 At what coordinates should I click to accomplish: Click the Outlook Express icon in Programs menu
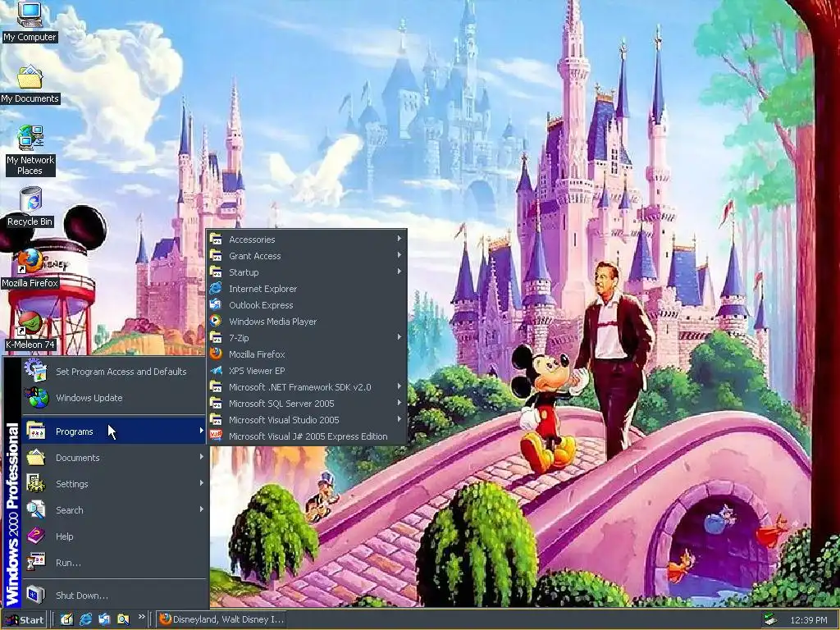click(216, 305)
